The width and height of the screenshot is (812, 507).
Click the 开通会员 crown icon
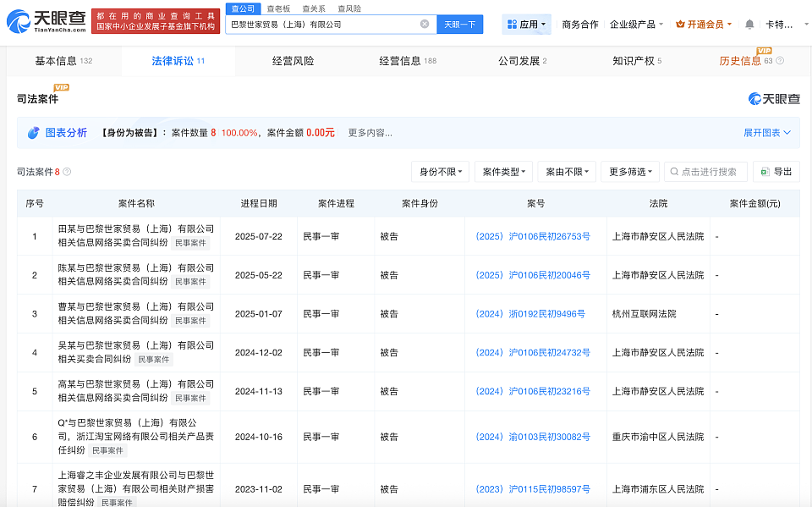pyautogui.click(x=680, y=25)
